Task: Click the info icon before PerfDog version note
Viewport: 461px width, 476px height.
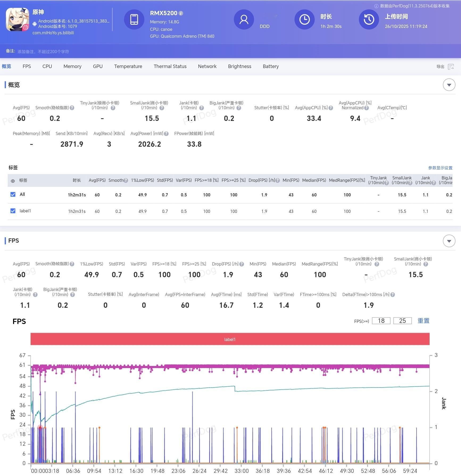Action: pyautogui.click(x=376, y=6)
